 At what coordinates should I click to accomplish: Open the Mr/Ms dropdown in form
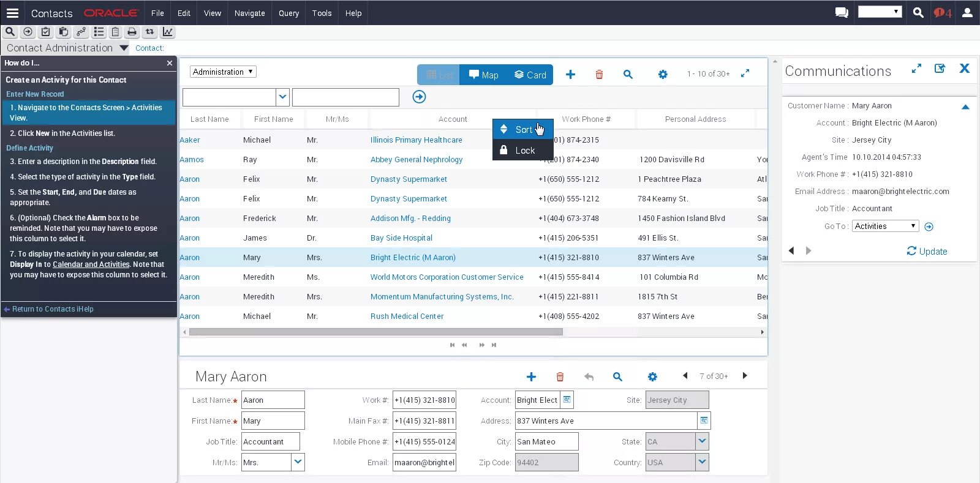point(298,462)
